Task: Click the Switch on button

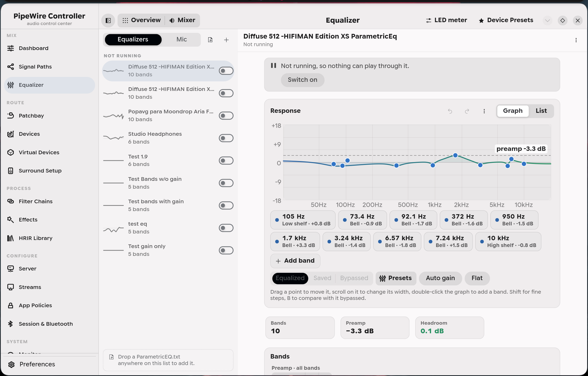Action: click(x=303, y=80)
